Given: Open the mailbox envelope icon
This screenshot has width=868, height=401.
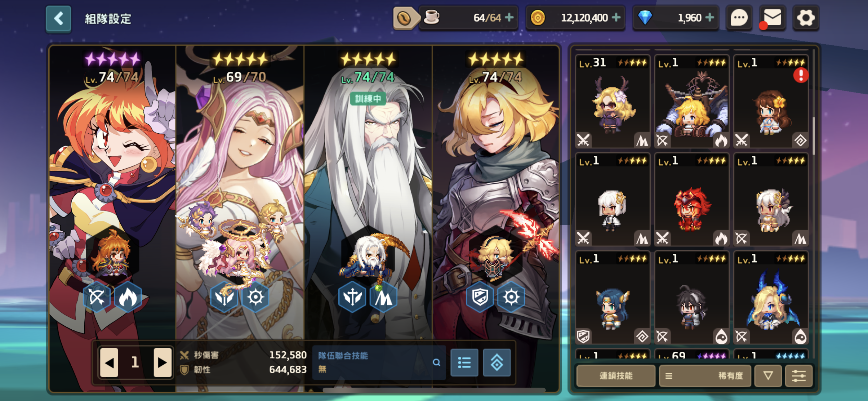Looking at the screenshot, I should click(x=772, y=18).
